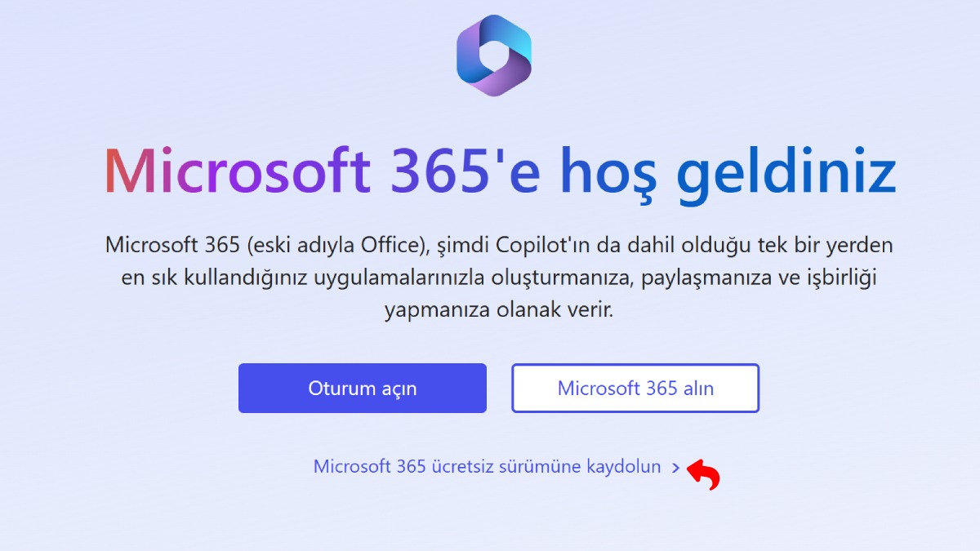Click the red curved arrow annotation
Screen dimensions: 980x551
pos(704,475)
